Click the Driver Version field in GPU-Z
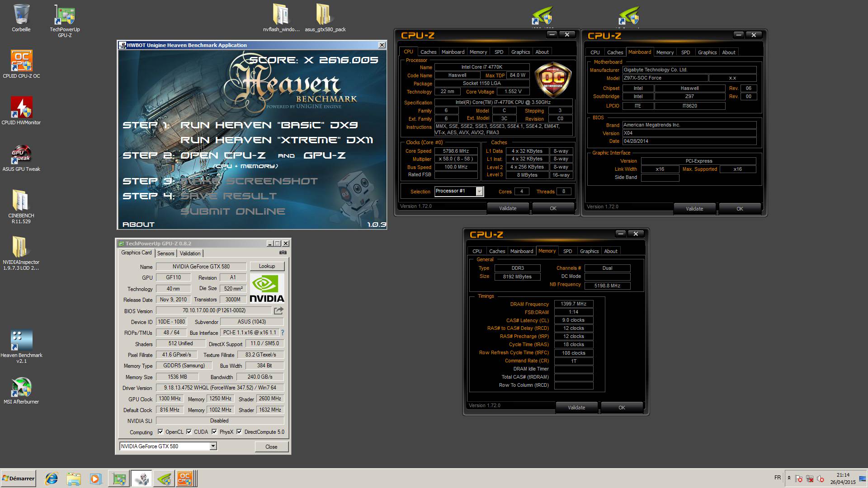Viewport: 868px width, 488px height. tap(220, 388)
